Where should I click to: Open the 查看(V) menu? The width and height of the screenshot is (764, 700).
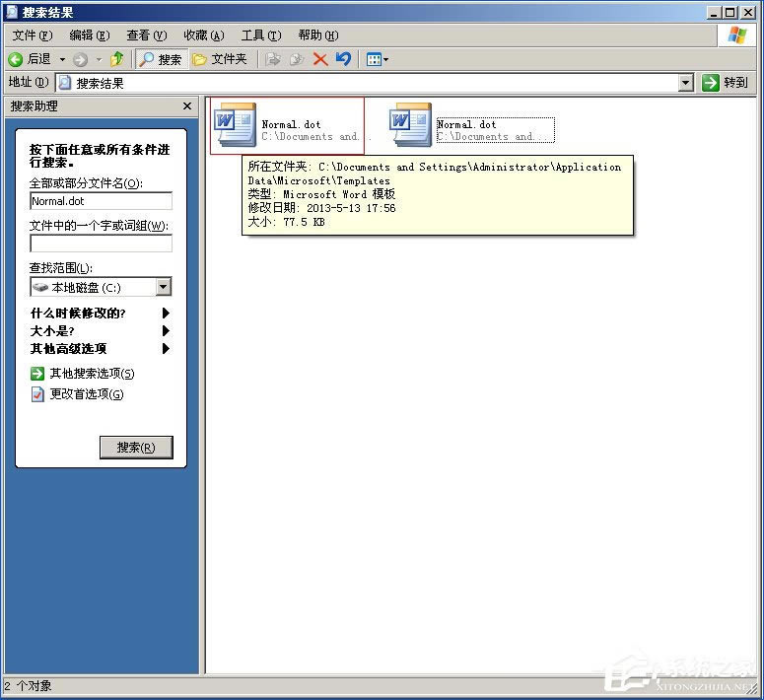click(x=147, y=35)
